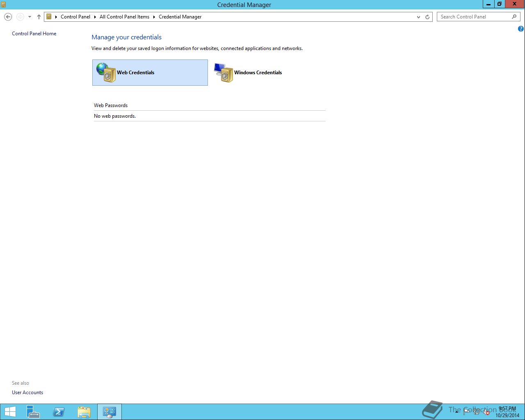Viewport: 525px width, 420px height.
Task: Click the muted volume tray icon
Action: click(x=486, y=412)
